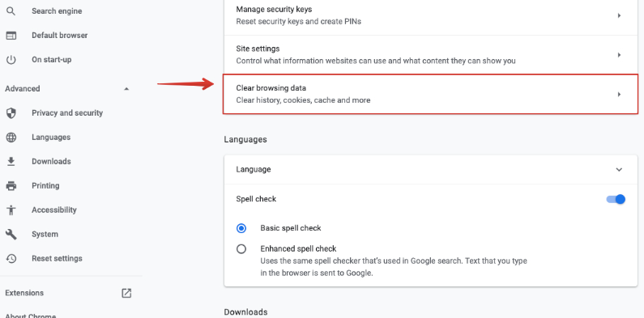Open Languages sidebar item
The width and height of the screenshot is (644, 318).
[x=51, y=137]
